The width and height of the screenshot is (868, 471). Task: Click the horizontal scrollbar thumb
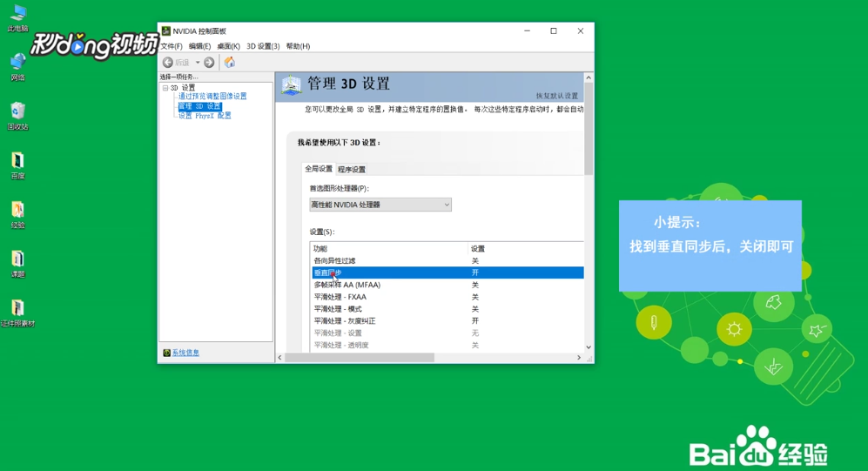tap(360, 358)
